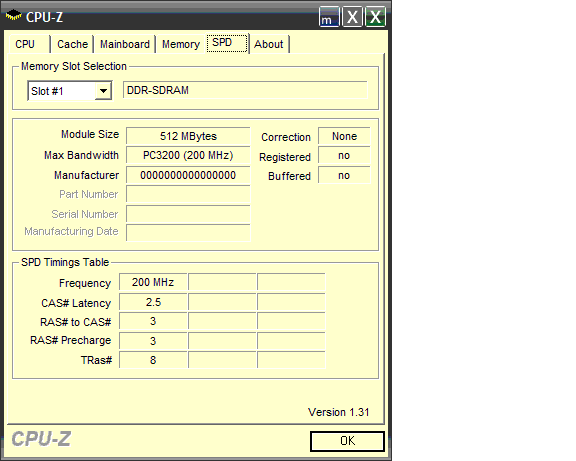The width and height of the screenshot is (576, 461).
Task: Click the DDR-SDRAM memory type field
Action: coord(245,90)
